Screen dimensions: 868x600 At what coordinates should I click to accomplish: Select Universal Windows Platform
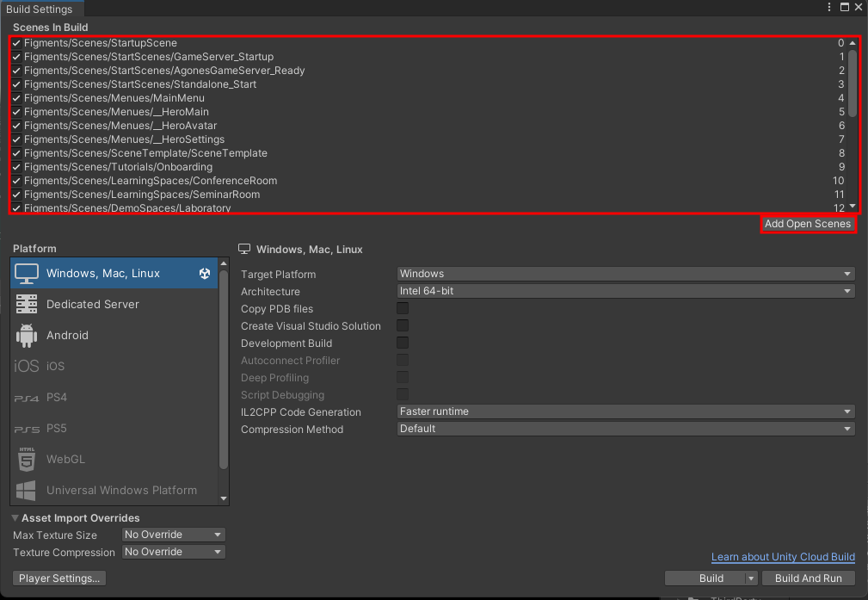(114, 491)
